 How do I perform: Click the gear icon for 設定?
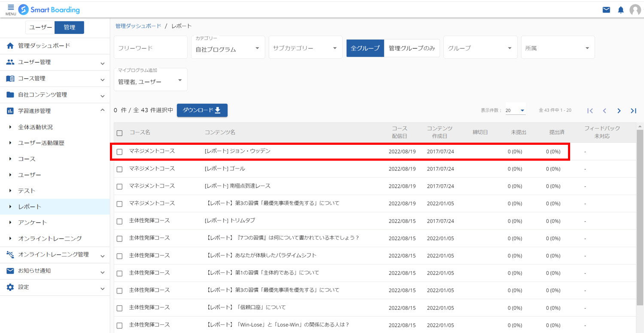click(x=10, y=287)
